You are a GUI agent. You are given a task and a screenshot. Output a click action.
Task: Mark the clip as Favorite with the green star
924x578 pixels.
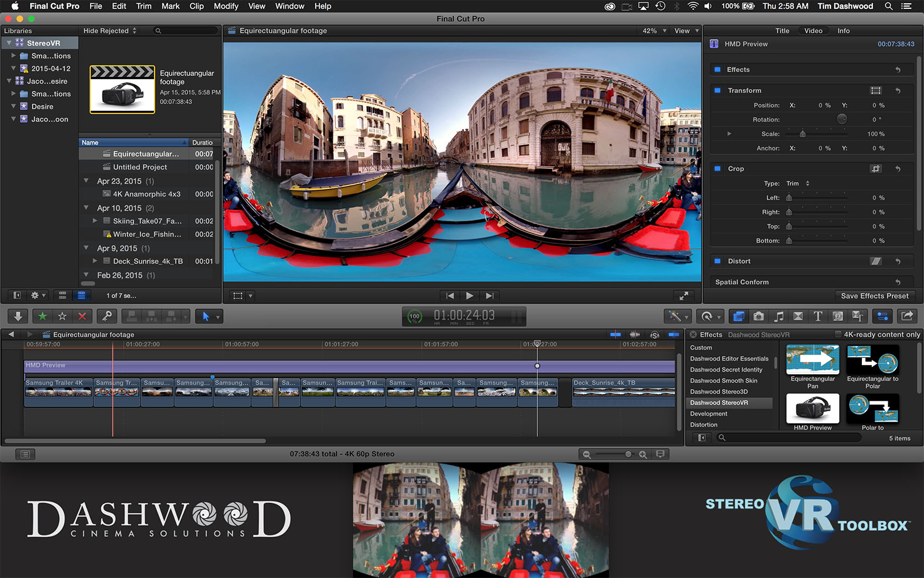click(42, 316)
